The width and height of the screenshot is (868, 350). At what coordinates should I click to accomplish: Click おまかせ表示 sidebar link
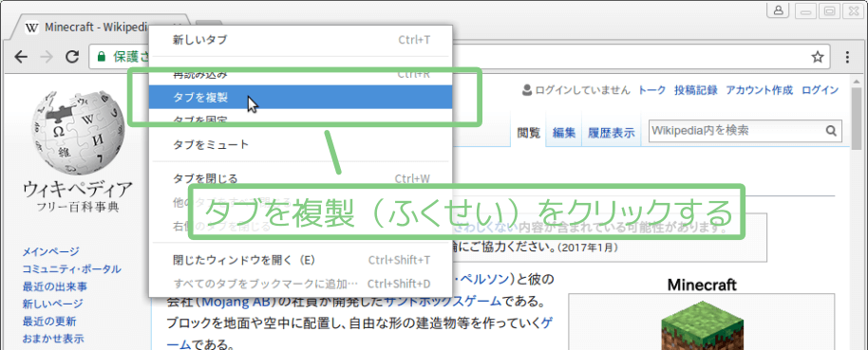(53, 339)
